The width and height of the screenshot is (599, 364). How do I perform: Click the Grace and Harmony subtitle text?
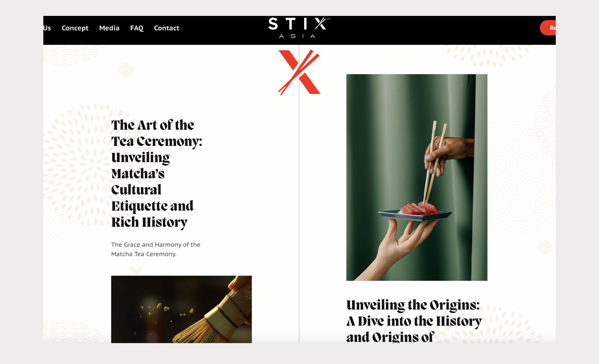(x=156, y=249)
